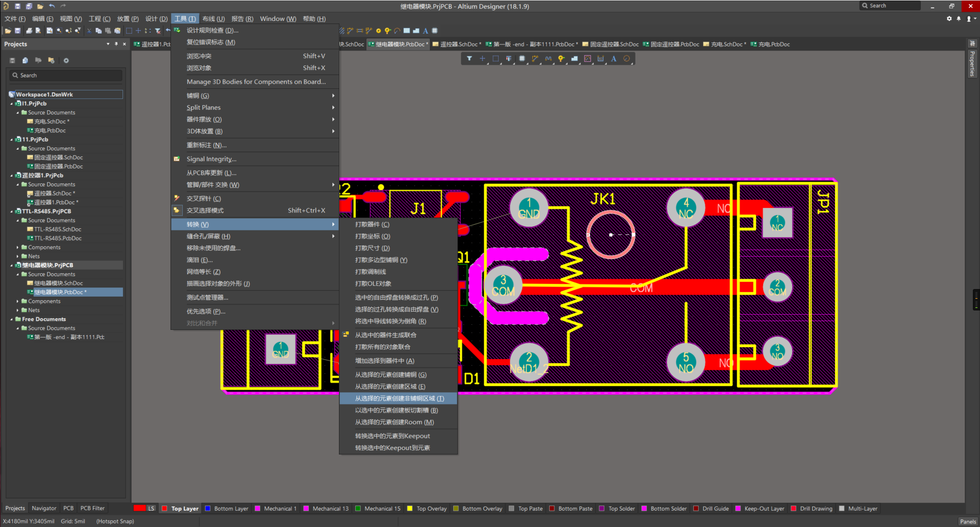Screen dimensions: 980x527
Task: Click the Projects panel search field
Action: pyautogui.click(x=66, y=76)
